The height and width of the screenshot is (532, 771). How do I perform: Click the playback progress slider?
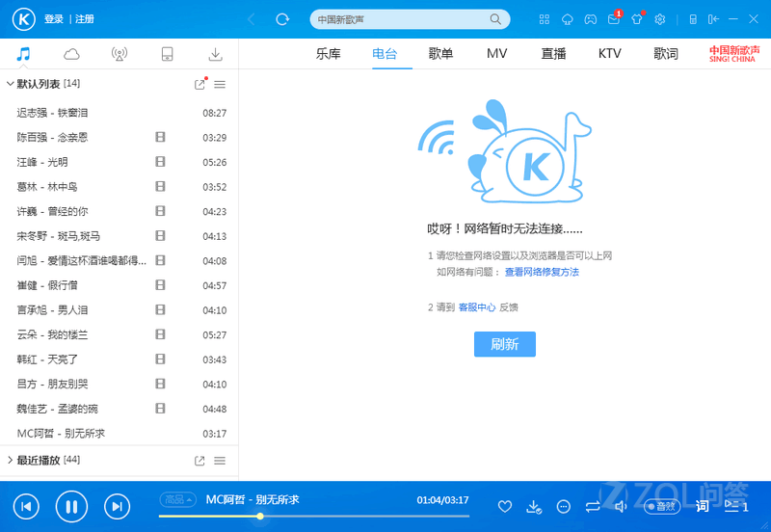tap(314, 517)
